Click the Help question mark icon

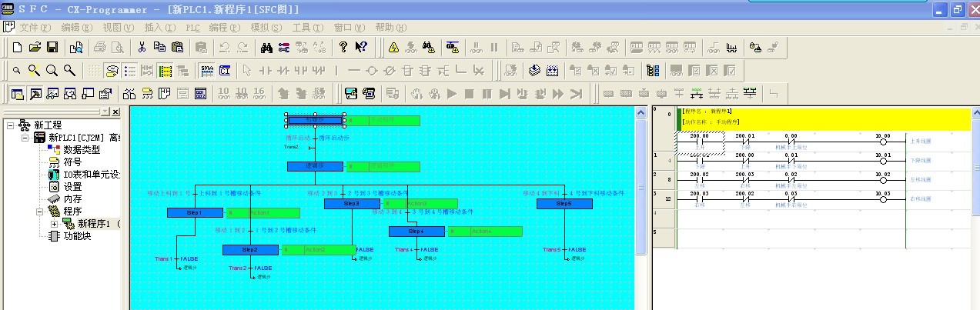pos(343,48)
